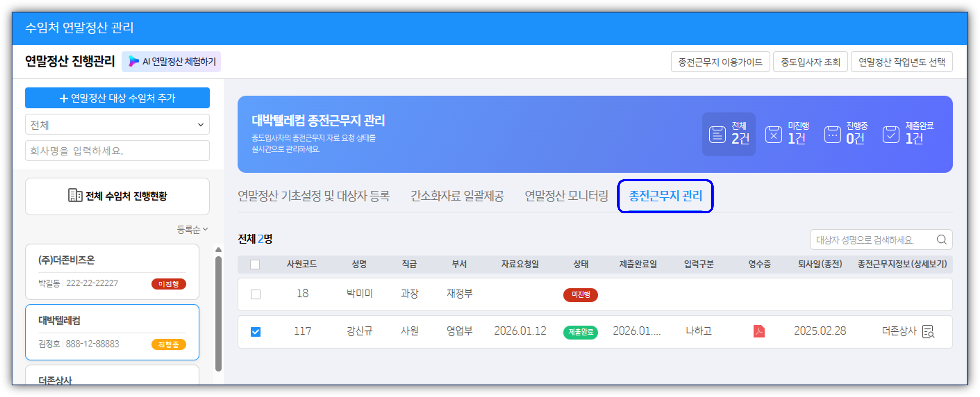This screenshot has height=397, width=980.
Task: Click the 나하고 입력구분 cell
Action: 698,331
